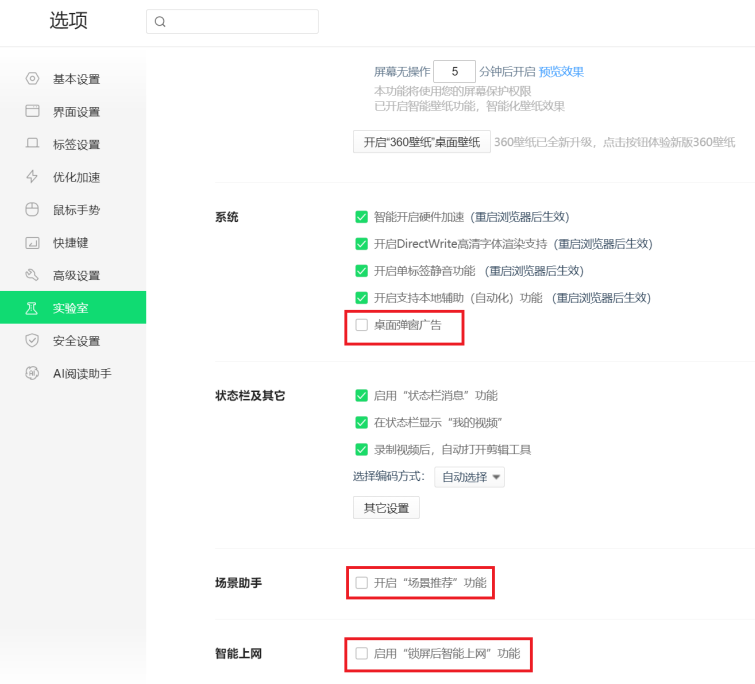Click the 智能上网 section heading
755x684 pixels.
(x=238, y=653)
